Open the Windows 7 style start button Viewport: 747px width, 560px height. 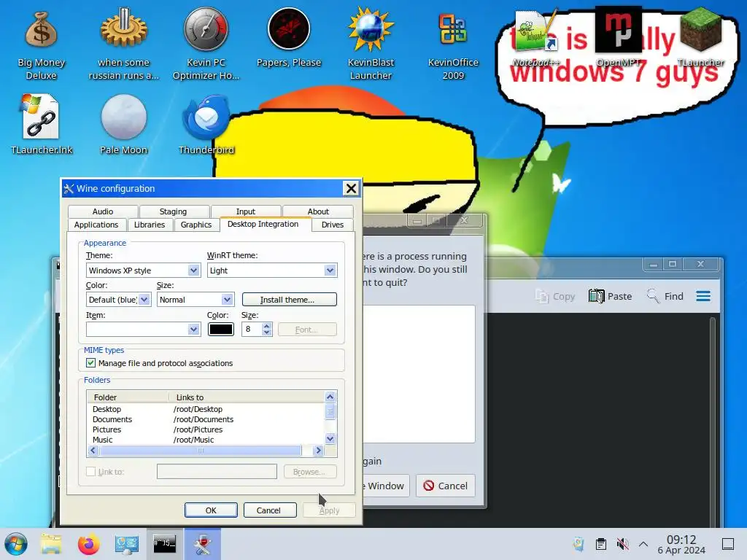pos(16,544)
